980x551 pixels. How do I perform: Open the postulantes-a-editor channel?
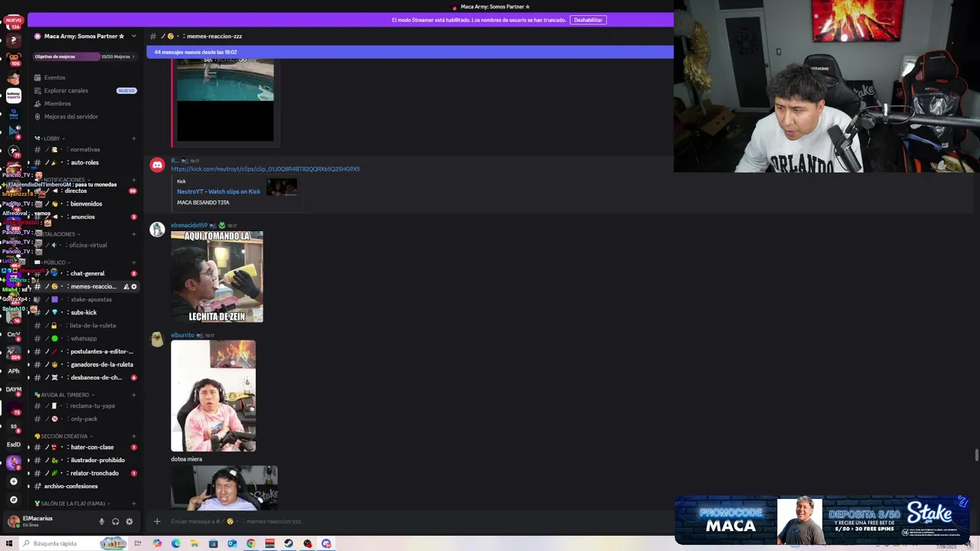point(85,351)
